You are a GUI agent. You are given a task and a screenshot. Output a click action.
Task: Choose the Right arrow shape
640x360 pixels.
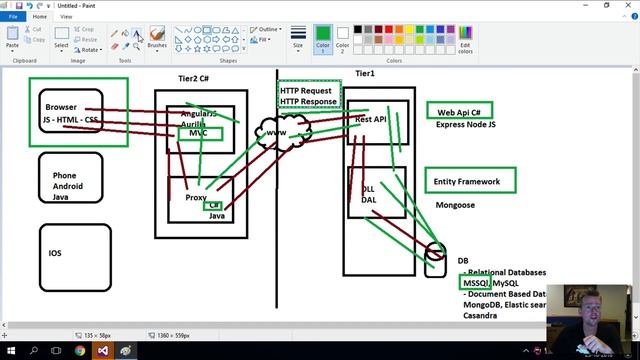(216, 40)
